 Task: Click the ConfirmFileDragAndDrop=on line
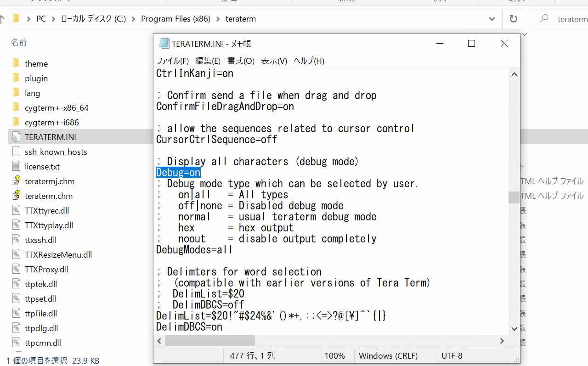(225, 107)
